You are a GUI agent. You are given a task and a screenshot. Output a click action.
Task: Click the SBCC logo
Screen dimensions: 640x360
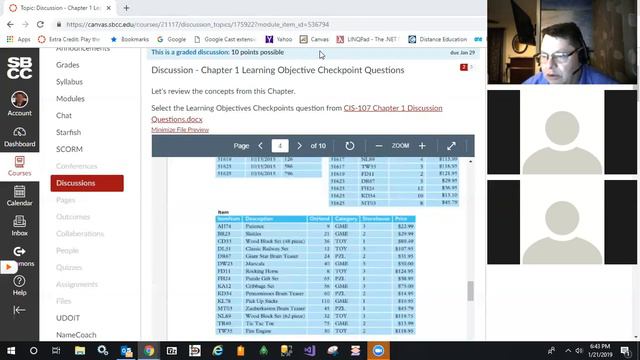pos(19,68)
